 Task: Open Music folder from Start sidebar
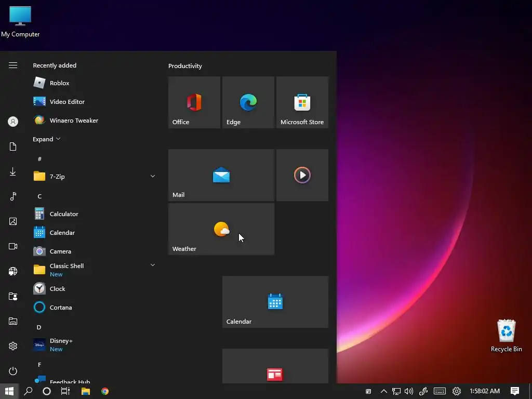pos(13,196)
